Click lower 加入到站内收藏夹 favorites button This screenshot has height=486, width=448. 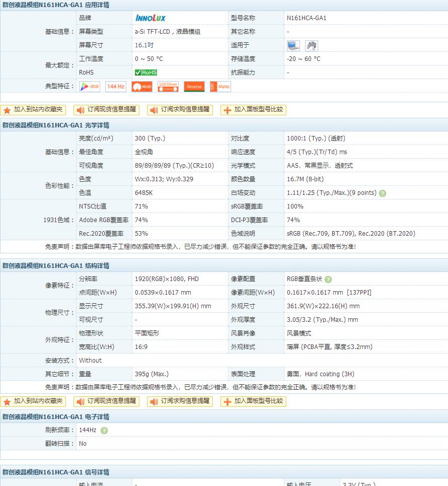point(33,401)
